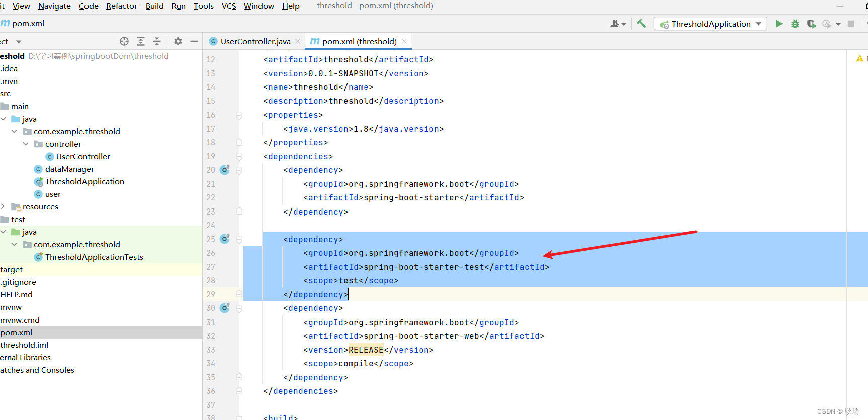
Task: Select ThresholdApplicationTests in project tree
Action: coord(94,257)
